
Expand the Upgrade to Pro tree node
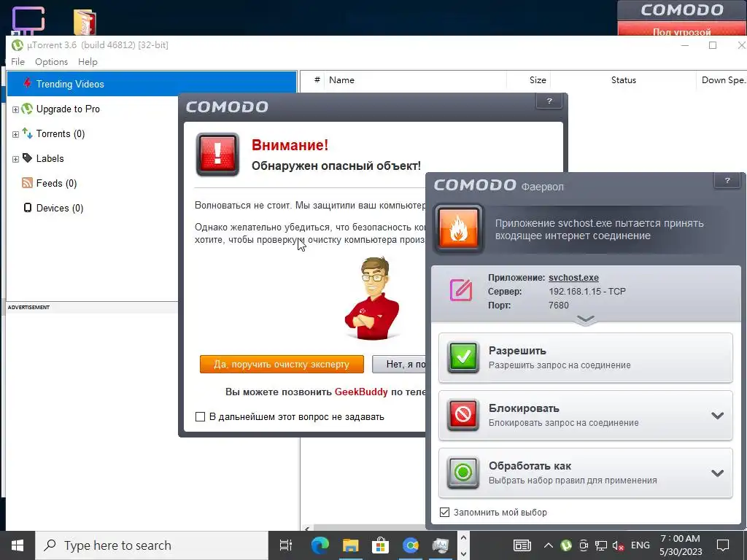point(15,109)
